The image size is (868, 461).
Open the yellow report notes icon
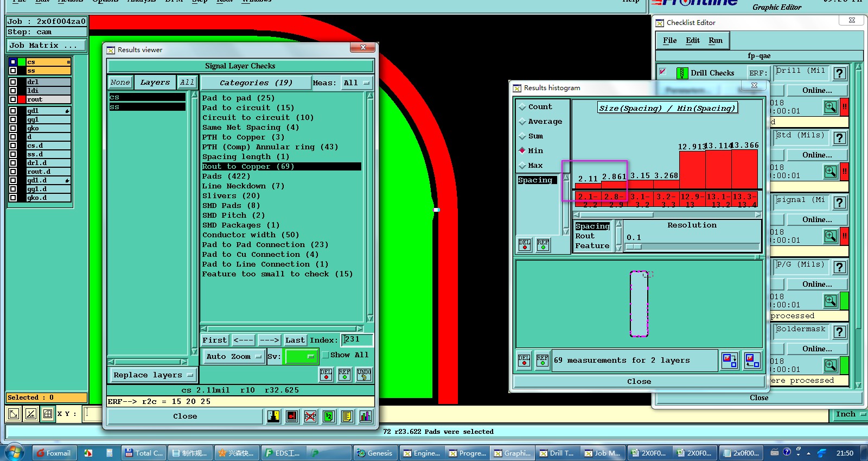pos(347,416)
